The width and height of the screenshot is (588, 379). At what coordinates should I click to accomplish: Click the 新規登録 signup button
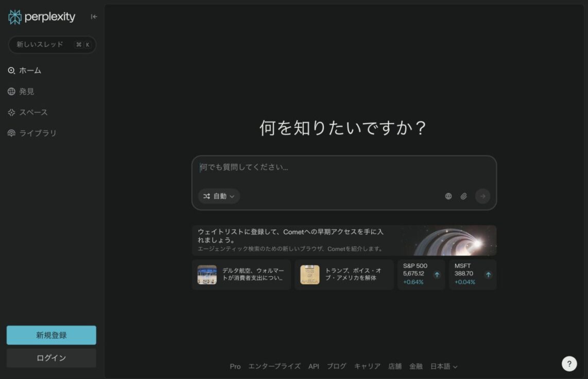pyautogui.click(x=51, y=335)
